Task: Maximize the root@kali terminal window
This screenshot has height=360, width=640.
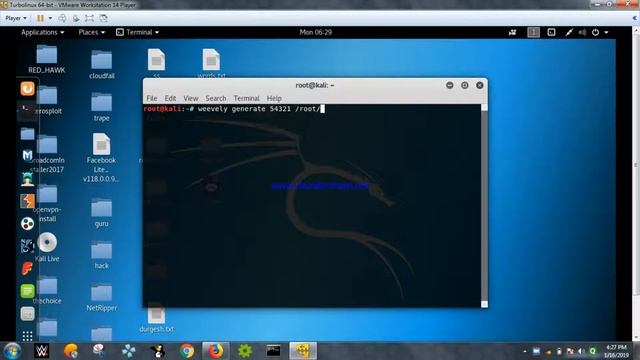Action: point(464,85)
